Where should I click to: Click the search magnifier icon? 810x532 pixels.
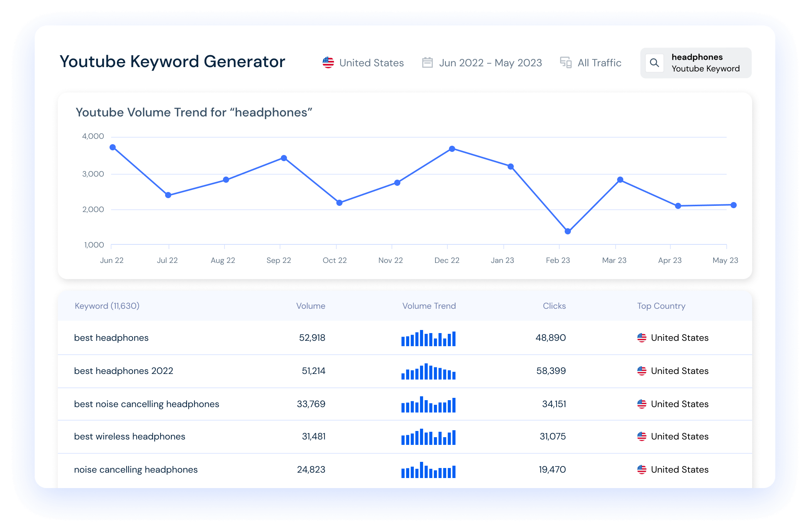click(x=654, y=63)
